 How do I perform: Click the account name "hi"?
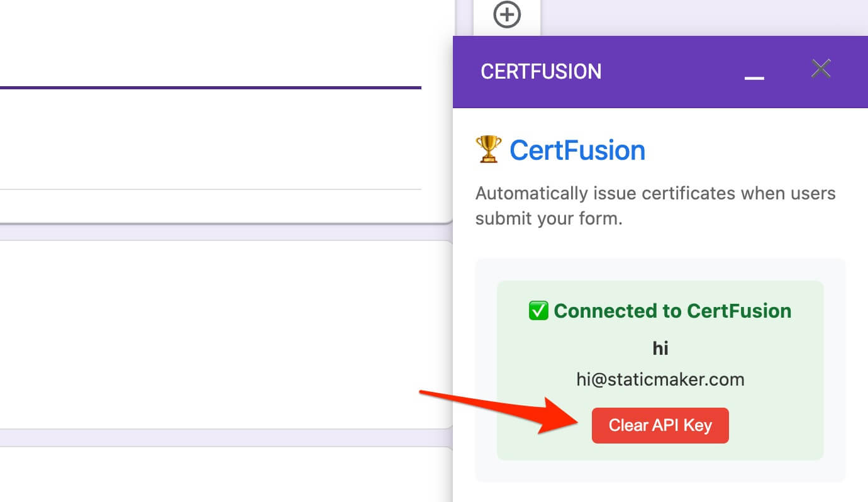(660, 348)
